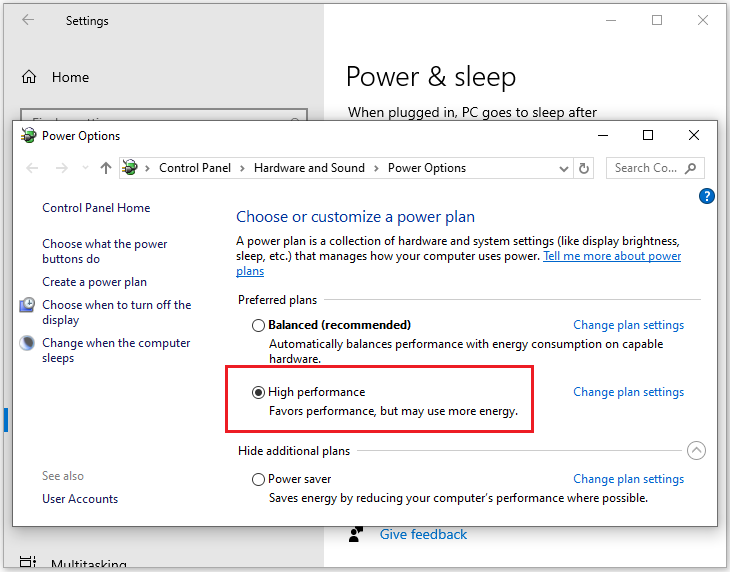The width and height of the screenshot is (730, 572).
Task: Minimize the Power Options window
Action: (x=603, y=135)
